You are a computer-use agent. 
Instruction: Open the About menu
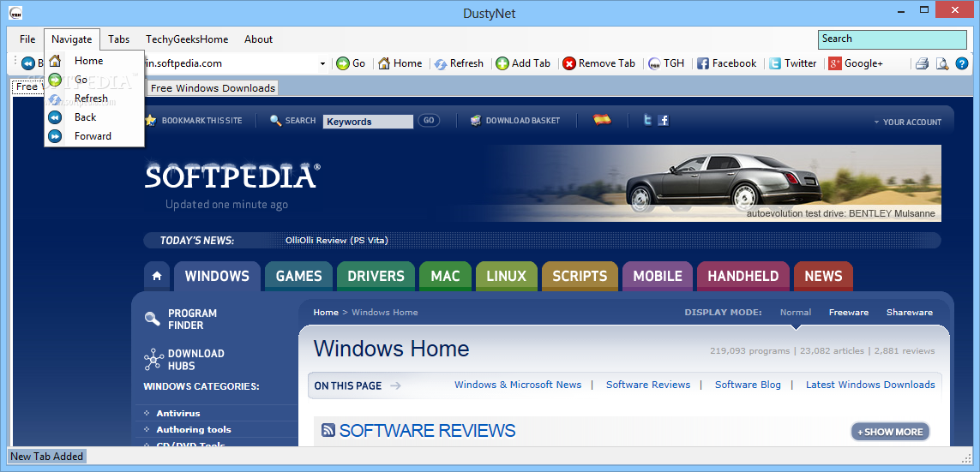click(258, 39)
